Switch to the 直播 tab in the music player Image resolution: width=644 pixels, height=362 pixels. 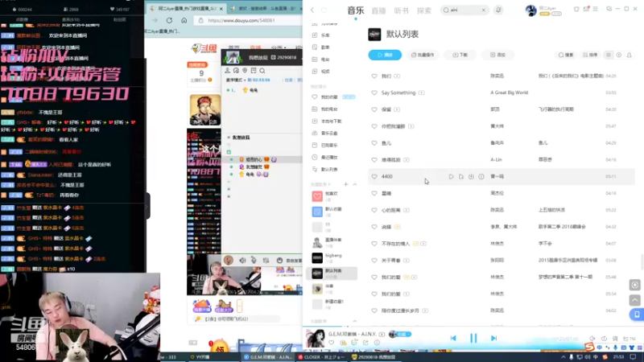pyautogui.click(x=378, y=10)
